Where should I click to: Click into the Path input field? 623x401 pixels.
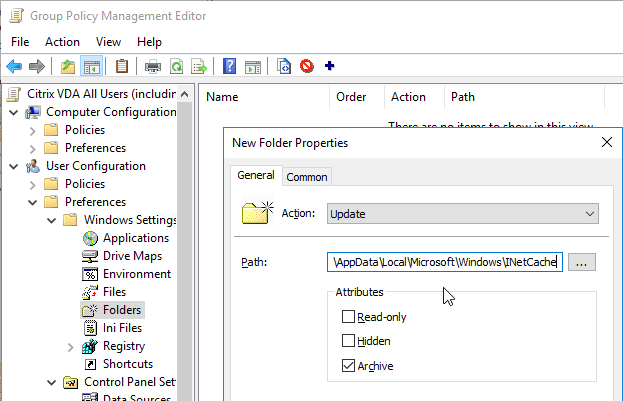point(445,262)
